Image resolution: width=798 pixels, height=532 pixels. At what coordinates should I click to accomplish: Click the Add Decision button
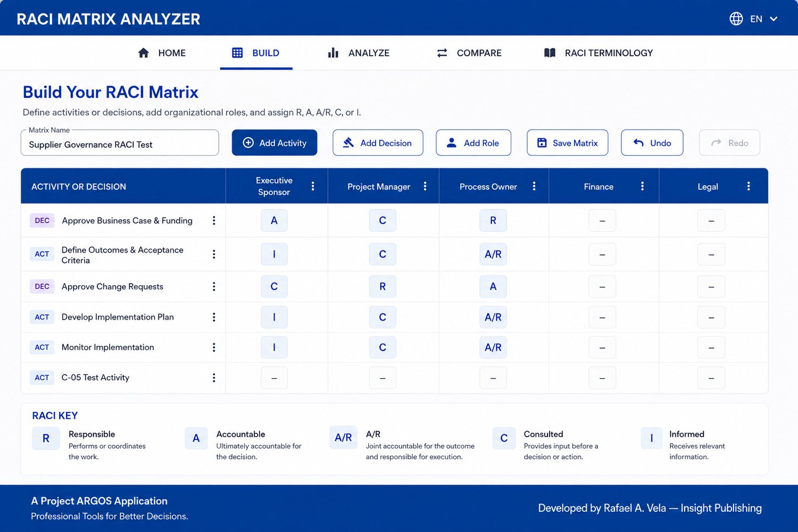[x=378, y=143]
